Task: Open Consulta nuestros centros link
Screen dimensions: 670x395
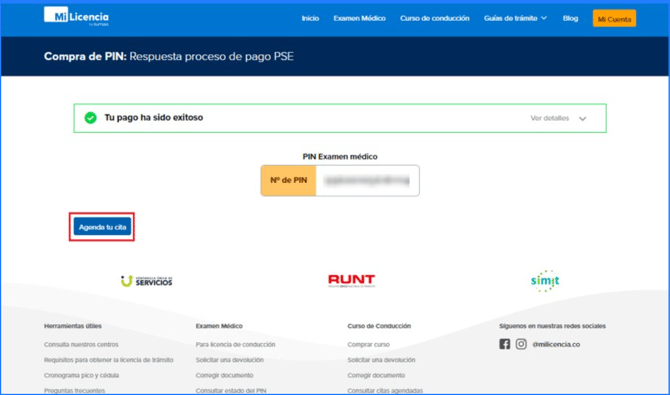Action: pyautogui.click(x=81, y=345)
